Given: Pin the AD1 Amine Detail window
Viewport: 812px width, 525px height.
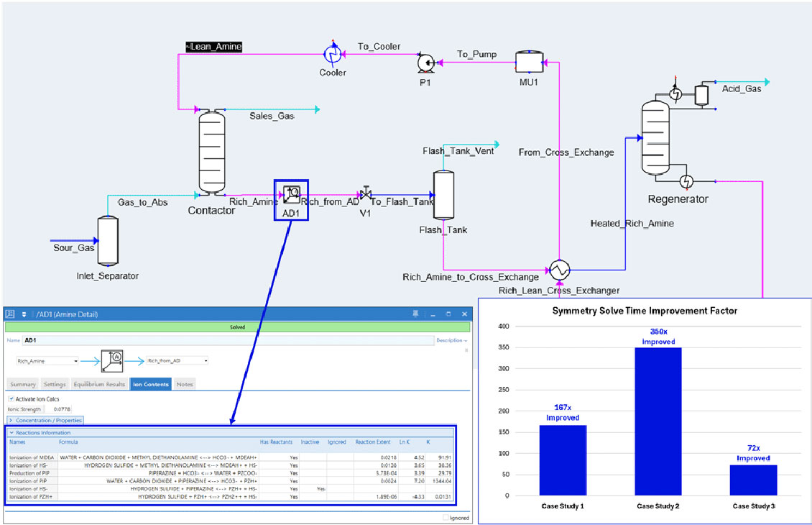Looking at the screenshot, I should pyautogui.click(x=415, y=314).
